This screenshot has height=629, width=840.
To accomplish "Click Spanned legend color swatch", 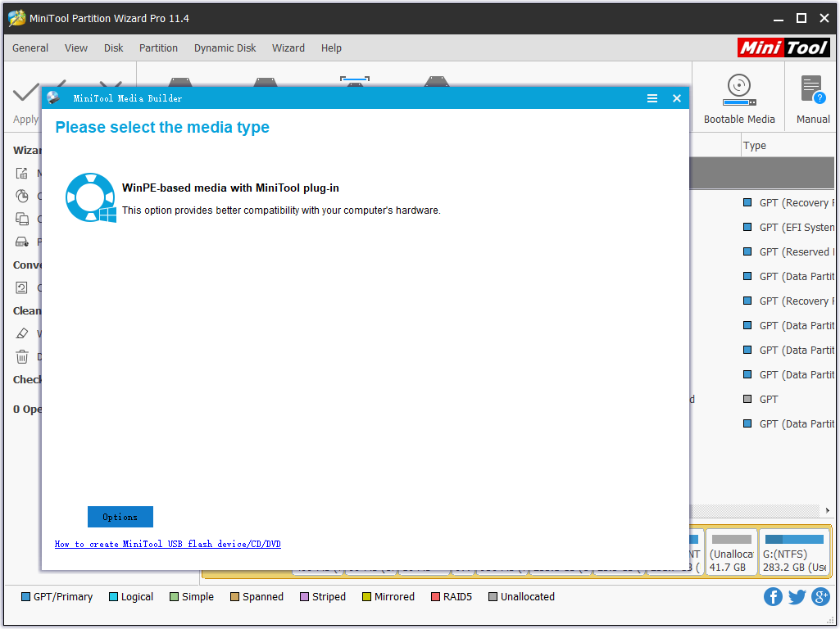I will (x=234, y=597).
